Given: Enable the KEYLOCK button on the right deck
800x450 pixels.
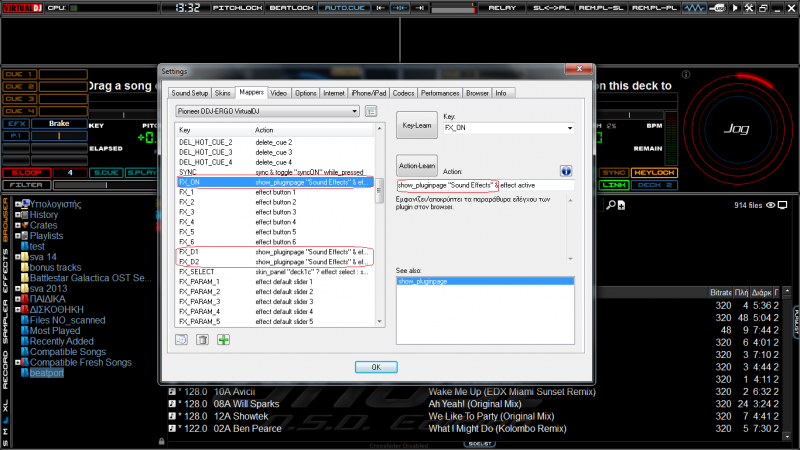Looking at the screenshot, I should [x=655, y=173].
